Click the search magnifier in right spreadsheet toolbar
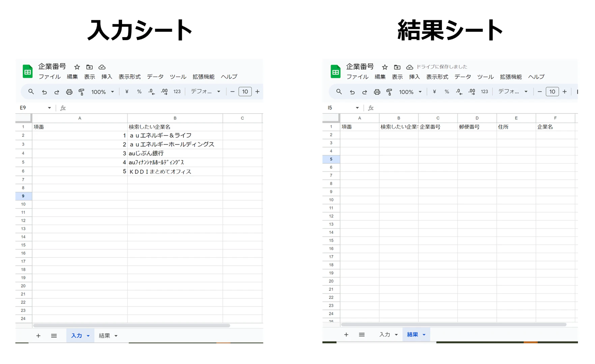This screenshot has height=364, width=595. [x=339, y=92]
